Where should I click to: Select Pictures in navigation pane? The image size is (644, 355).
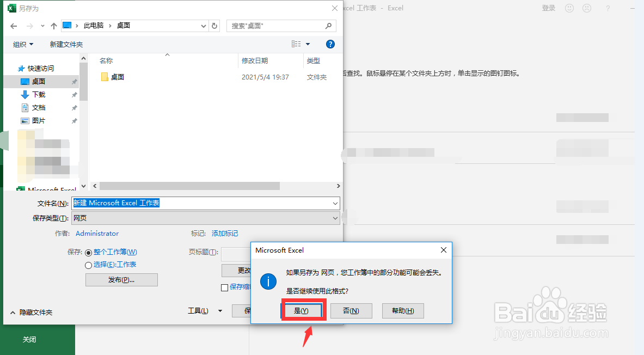point(39,121)
